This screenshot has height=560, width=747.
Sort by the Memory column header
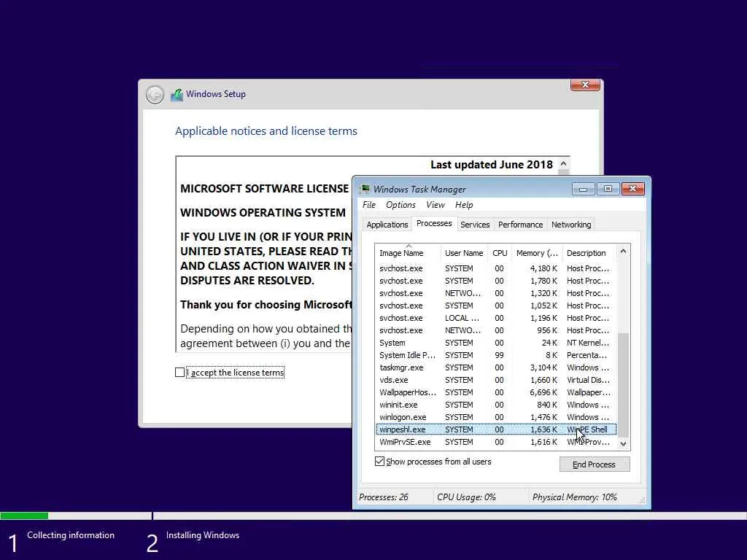537,253
